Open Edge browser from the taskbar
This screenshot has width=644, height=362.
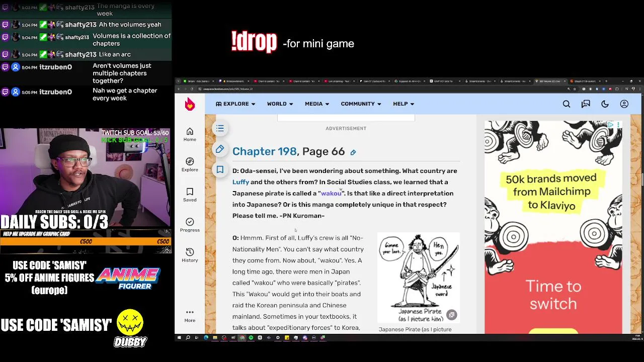206,337
